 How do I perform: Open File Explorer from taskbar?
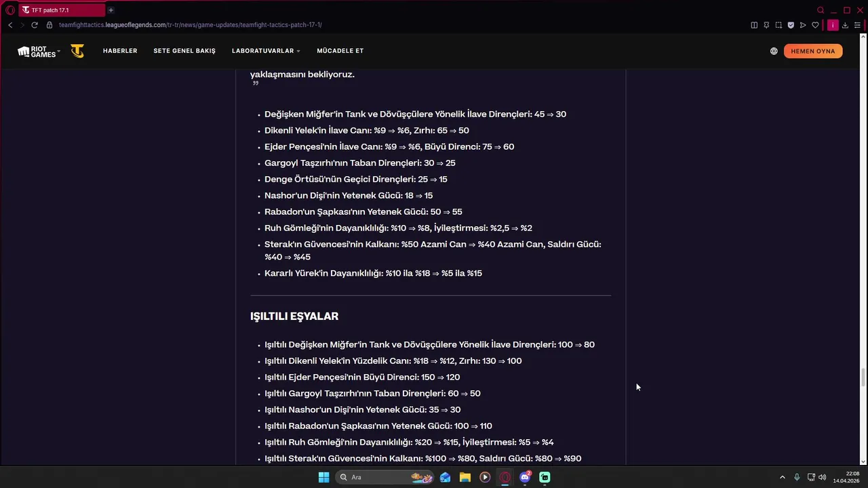pyautogui.click(x=465, y=477)
